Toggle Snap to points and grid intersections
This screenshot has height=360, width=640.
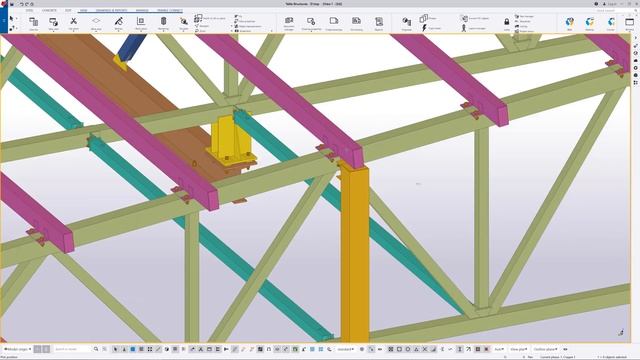tap(391, 349)
